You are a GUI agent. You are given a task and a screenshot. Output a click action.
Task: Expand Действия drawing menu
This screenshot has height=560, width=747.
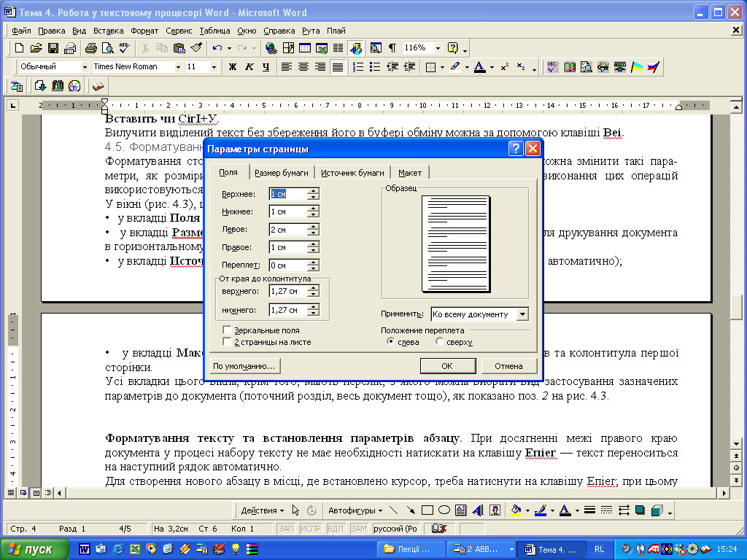pyautogui.click(x=262, y=510)
